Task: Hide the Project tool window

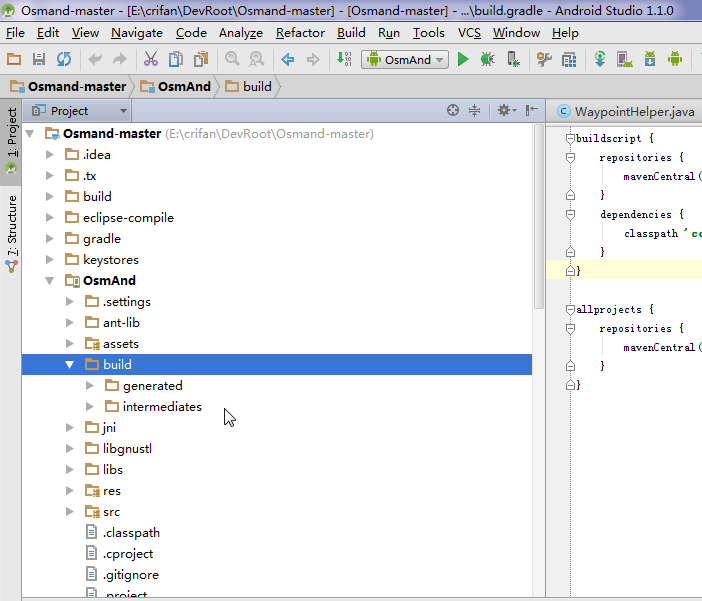Action: tap(532, 110)
